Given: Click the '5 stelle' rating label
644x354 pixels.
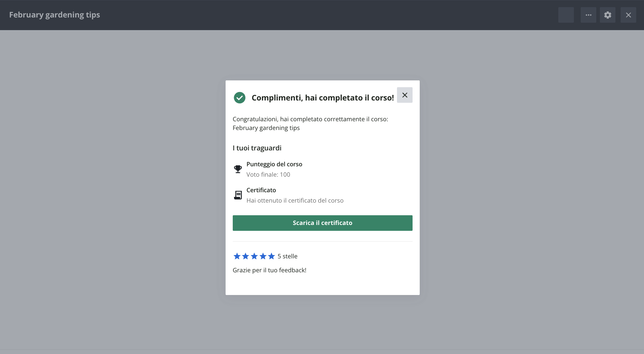Looking at the screenshot, I should pos(287,256).
